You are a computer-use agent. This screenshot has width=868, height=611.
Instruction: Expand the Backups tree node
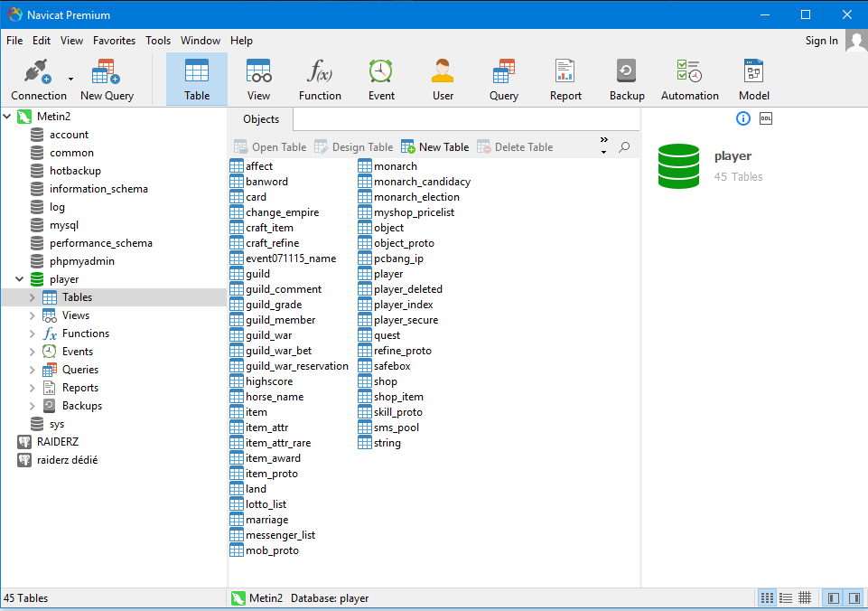coord(33,406)
